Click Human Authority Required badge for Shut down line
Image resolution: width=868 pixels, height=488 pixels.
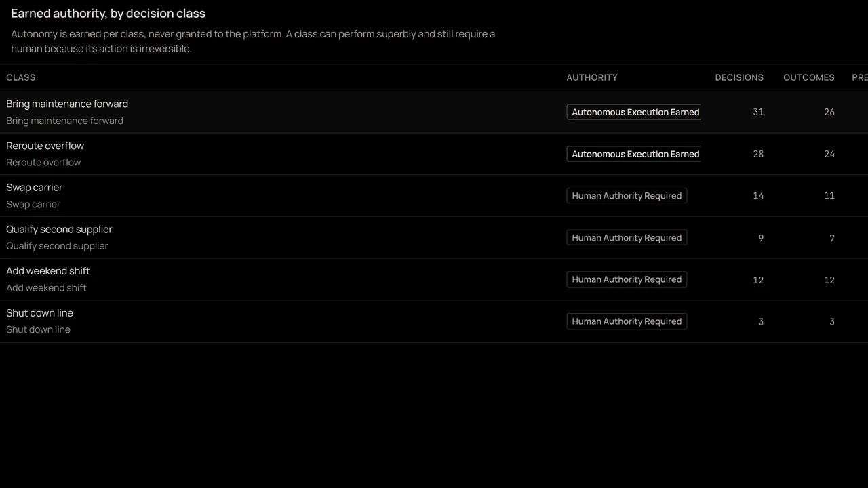point(627,321)
